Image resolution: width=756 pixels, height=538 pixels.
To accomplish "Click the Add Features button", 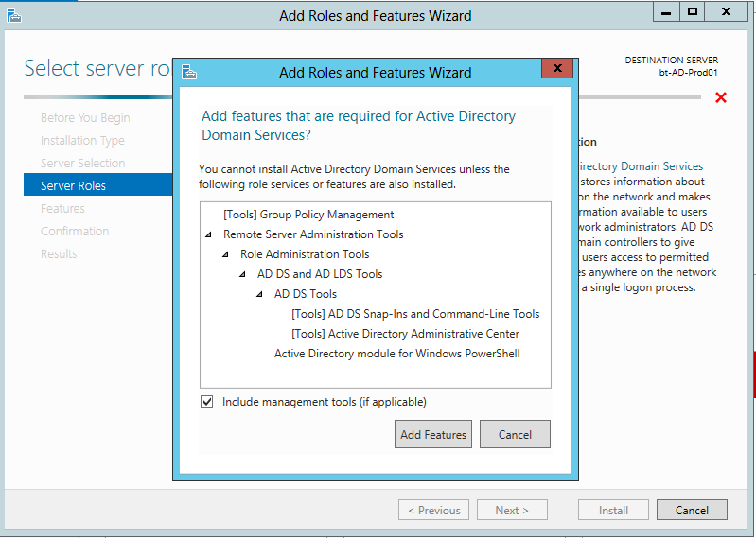I will 433,434.
